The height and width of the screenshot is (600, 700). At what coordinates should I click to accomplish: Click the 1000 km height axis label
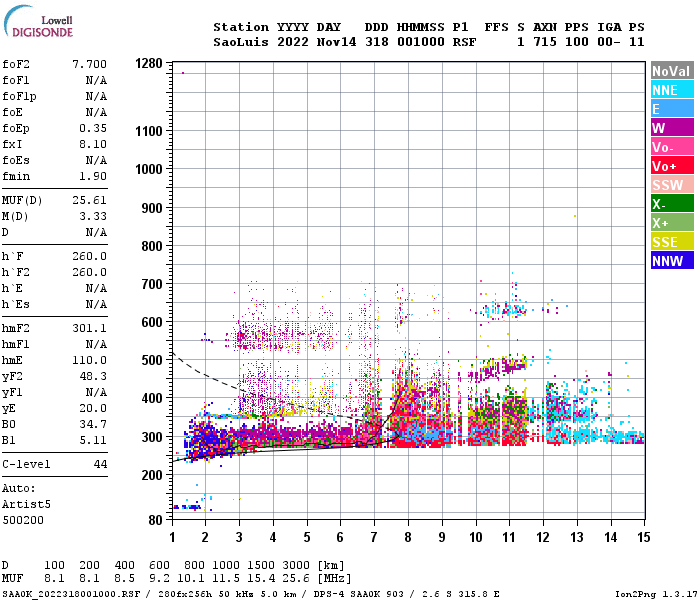coord(149,170)
